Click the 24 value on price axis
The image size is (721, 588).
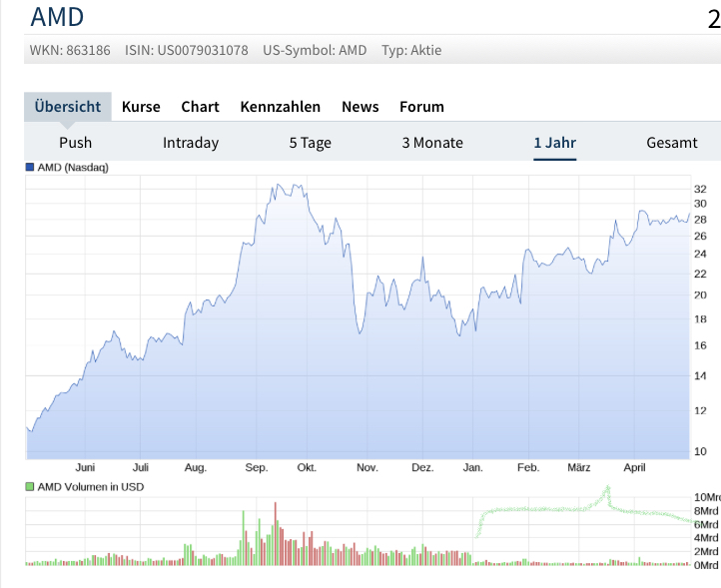coord(700,254)
